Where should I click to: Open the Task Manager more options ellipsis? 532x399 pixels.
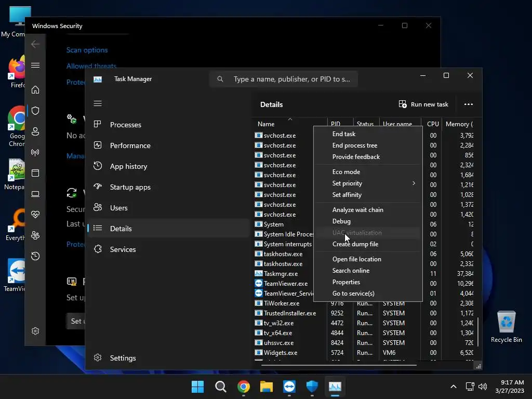[469, 104]
